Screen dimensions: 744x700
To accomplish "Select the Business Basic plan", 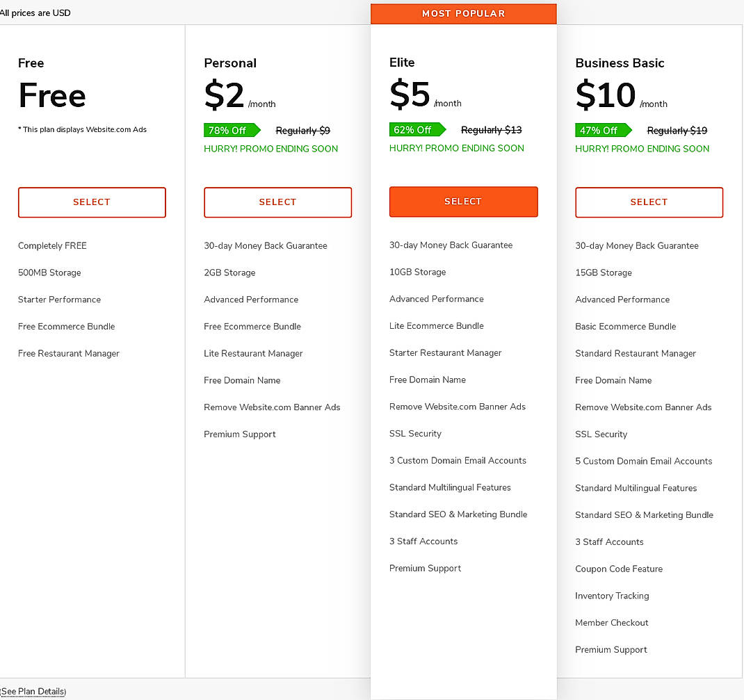I will 649,202.
